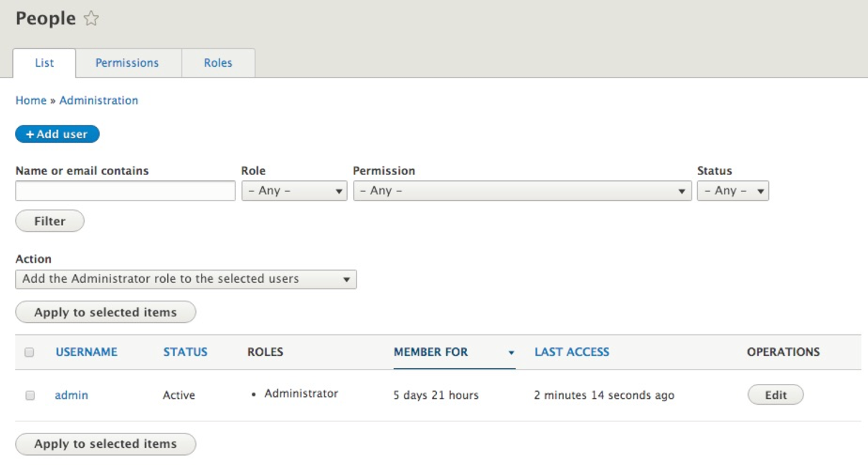
Task: Check the admin user row checkbox
Action: pyautogui.click(x=29, y=395)
